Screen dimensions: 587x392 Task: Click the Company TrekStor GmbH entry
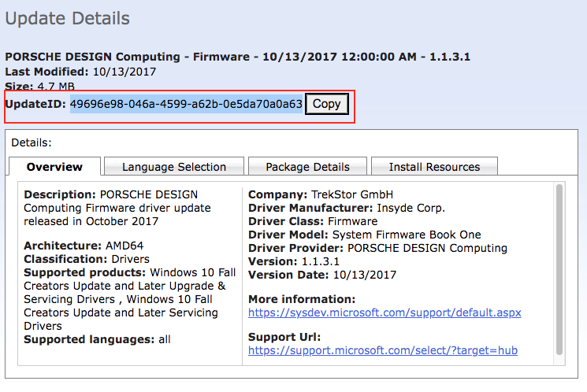coord(320,194)
